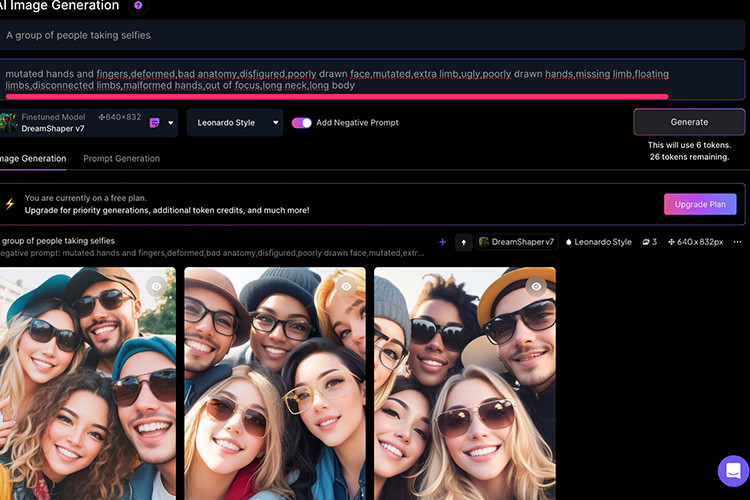The image size is (750, 500).
Task: Toggle the eye icon on the first selfie image
Action: point(156,287)
